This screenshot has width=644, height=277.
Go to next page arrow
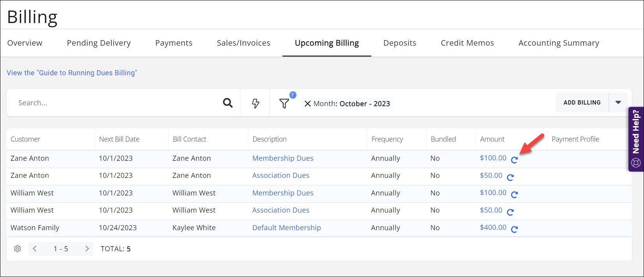pyautogui.click(x=87, y=249)
